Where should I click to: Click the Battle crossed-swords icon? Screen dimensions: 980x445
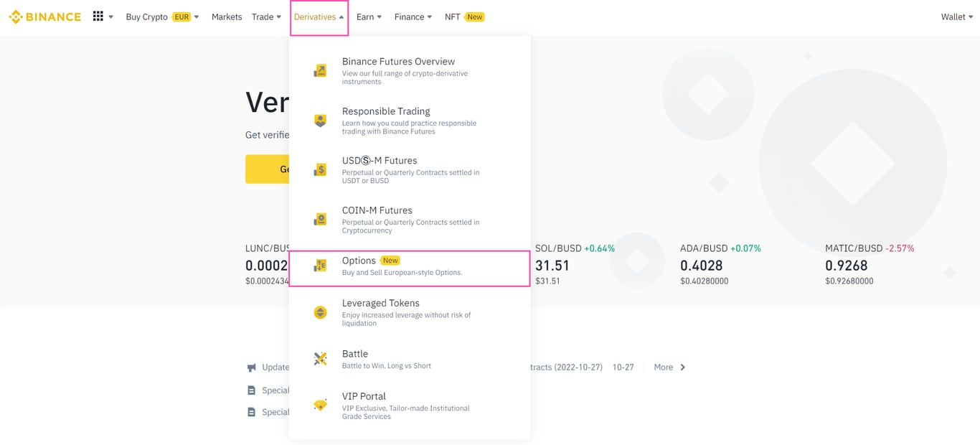click(320, 360)
